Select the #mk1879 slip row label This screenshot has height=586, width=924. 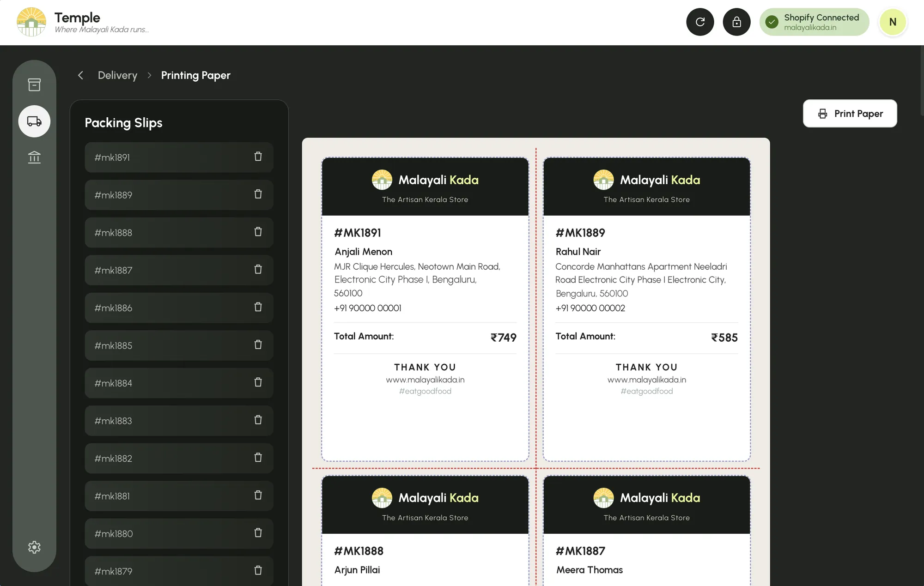click(113, 571)
